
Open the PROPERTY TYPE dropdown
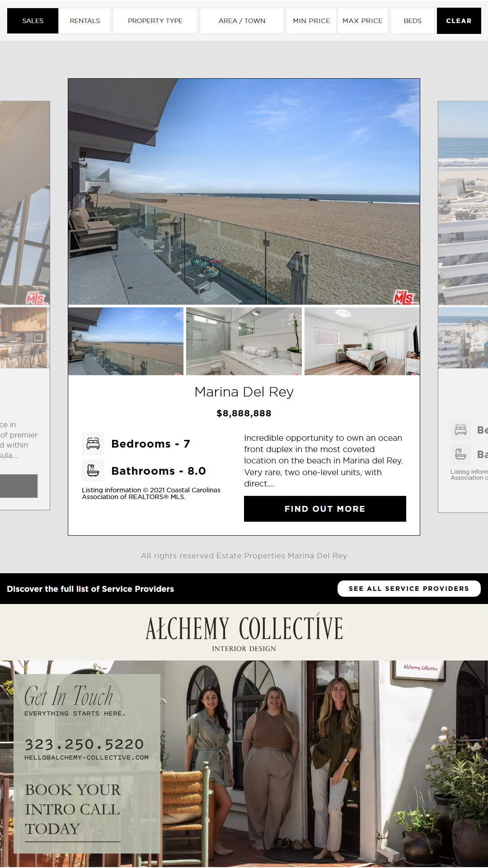[x=155, y=21]
